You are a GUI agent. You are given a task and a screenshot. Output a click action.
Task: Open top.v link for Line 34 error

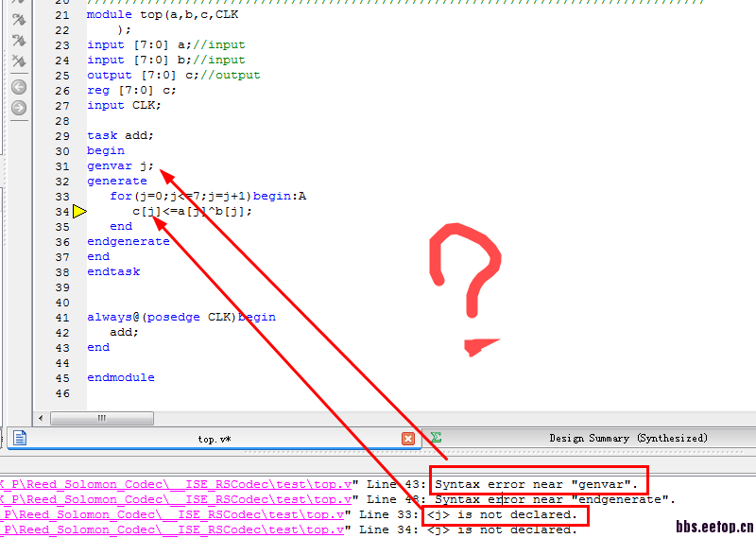pos(172,529)
